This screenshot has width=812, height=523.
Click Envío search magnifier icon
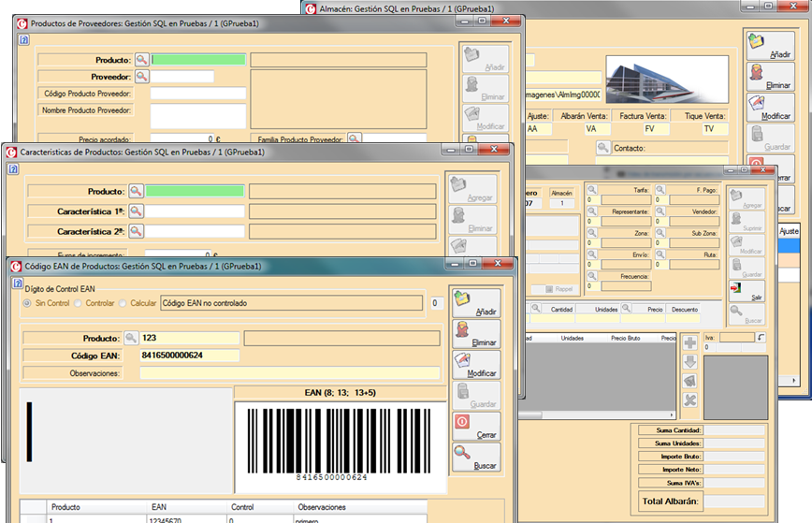click(592, 254)
